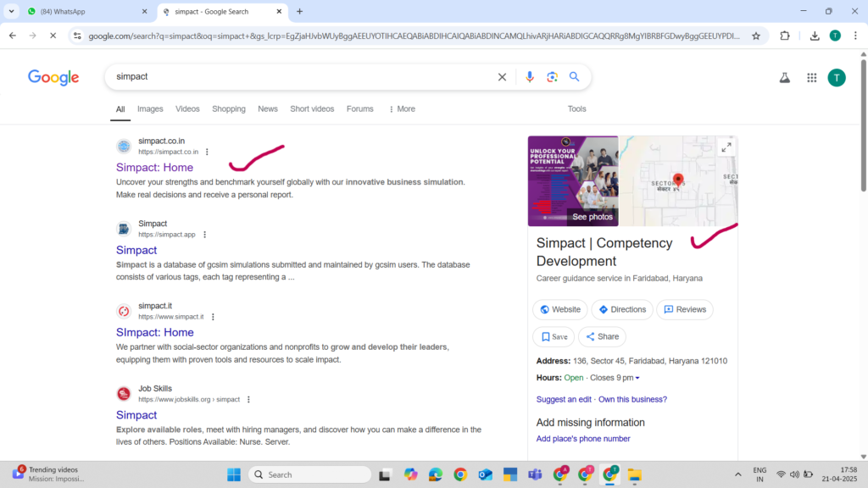868x488 pixels.
Task: Open Google account avatar on results page
Action: coord(837,77)
